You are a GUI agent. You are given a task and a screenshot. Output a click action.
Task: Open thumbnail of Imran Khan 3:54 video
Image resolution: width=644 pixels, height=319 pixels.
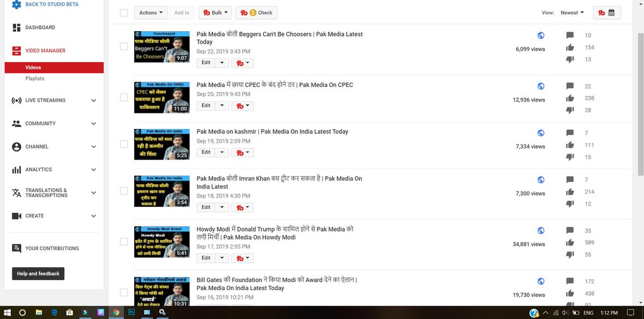162,191
